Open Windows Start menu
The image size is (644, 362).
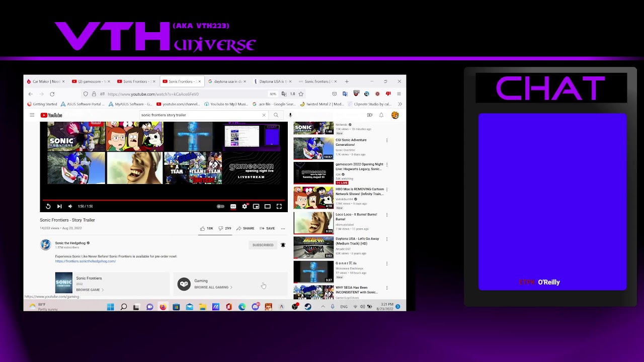[110, 307]
